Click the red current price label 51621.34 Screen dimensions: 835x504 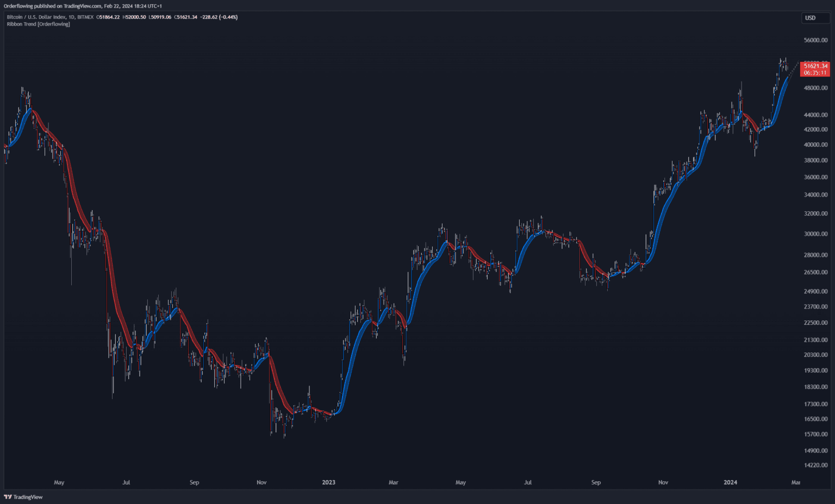coord(815,66)
